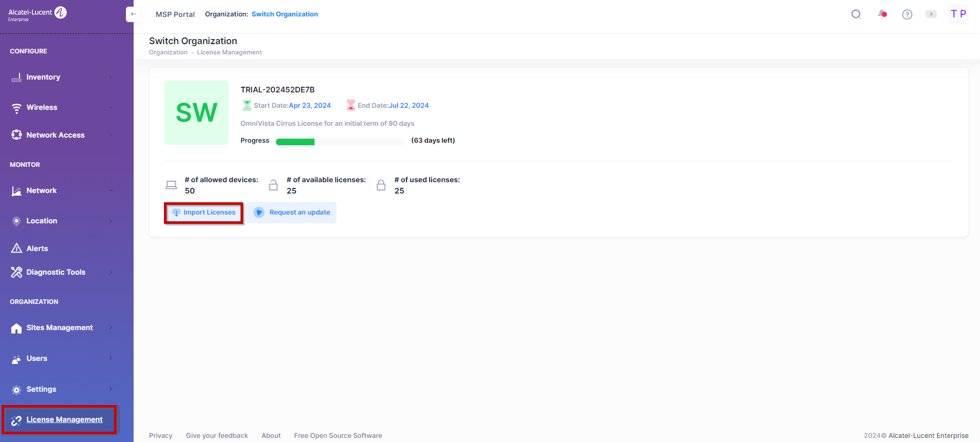Click the Network monitor chart icon
The width and height of the screenshot is (980, 442).
pyautogui.click(x=16, y=191)
